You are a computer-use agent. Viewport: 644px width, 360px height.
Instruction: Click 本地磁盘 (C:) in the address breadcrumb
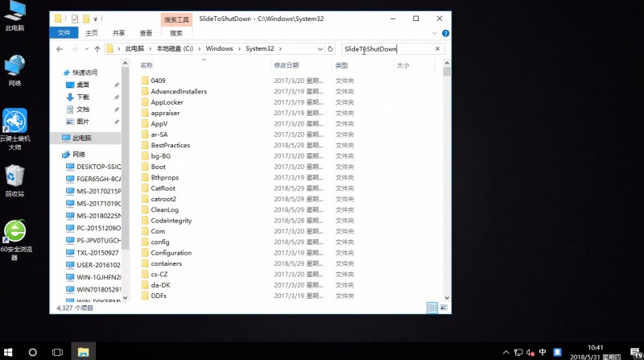click(175, 48)
